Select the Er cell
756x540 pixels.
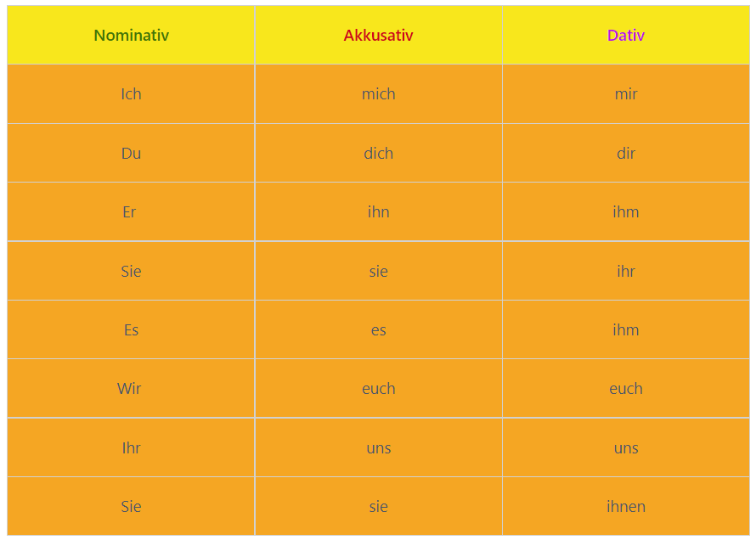131,212
